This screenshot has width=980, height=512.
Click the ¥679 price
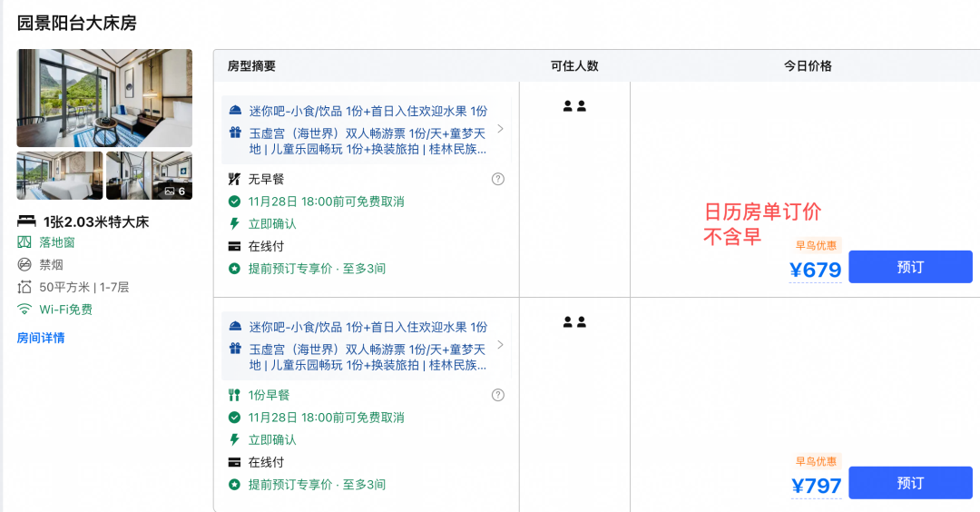tap(815, 270)
